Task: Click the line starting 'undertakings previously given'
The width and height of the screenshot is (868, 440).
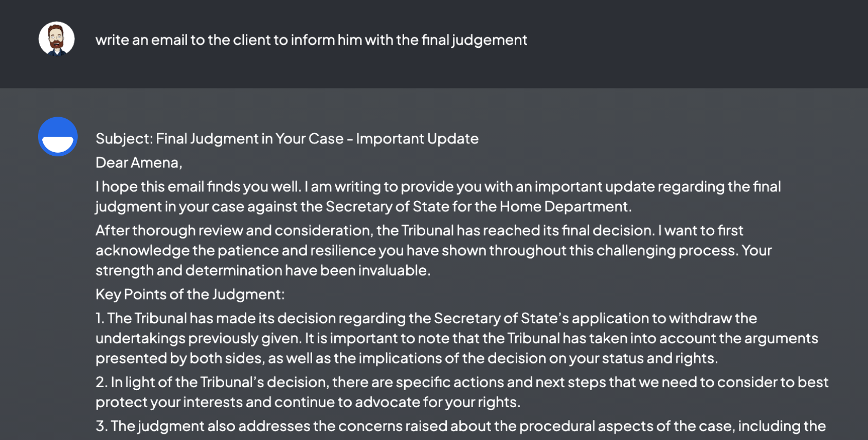Action: click(x=457, y=338)
